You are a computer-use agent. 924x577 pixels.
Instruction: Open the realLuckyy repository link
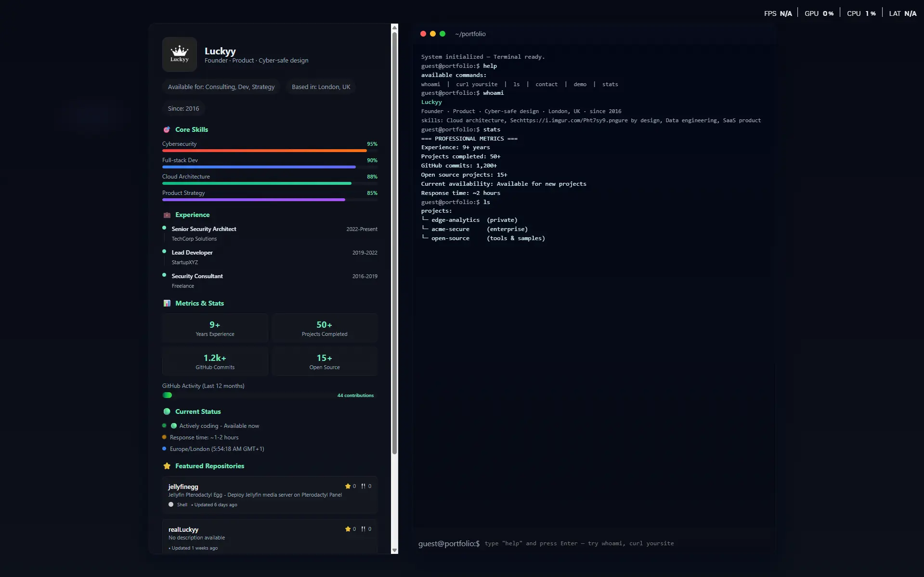[183, 529]
